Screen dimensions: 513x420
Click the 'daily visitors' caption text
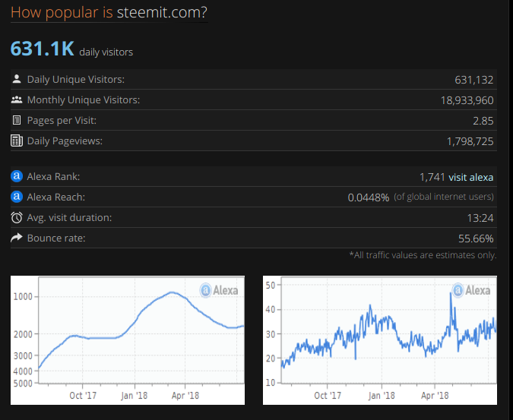click(106, 52)
